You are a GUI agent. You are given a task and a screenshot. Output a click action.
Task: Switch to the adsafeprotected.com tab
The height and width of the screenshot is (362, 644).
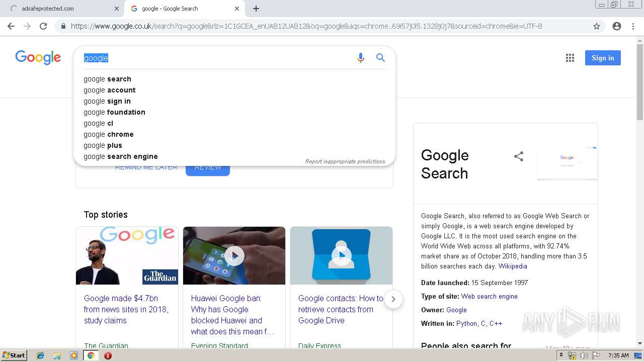[62, 9]
